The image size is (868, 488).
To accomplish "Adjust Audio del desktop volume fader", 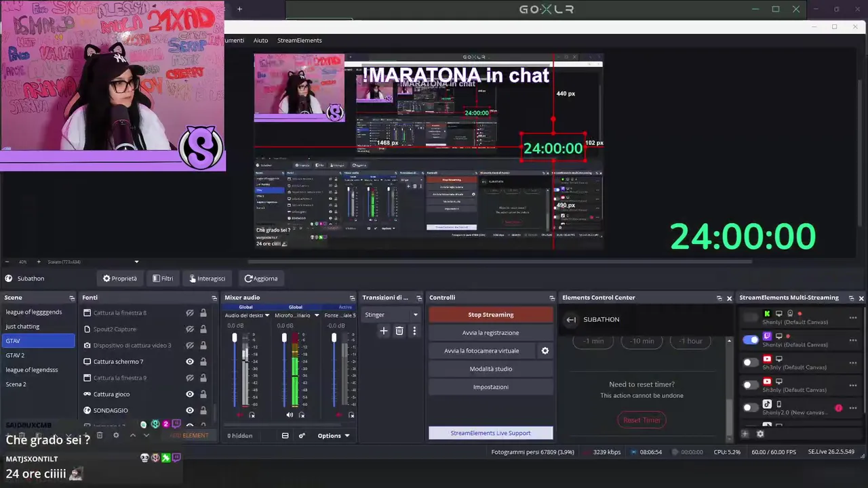I will (235, 338).
